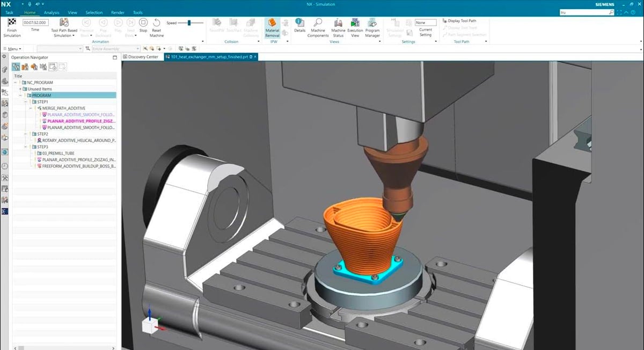
Task: Select Machine Tool View icon in navigator
Action: [x=25, y=67]
